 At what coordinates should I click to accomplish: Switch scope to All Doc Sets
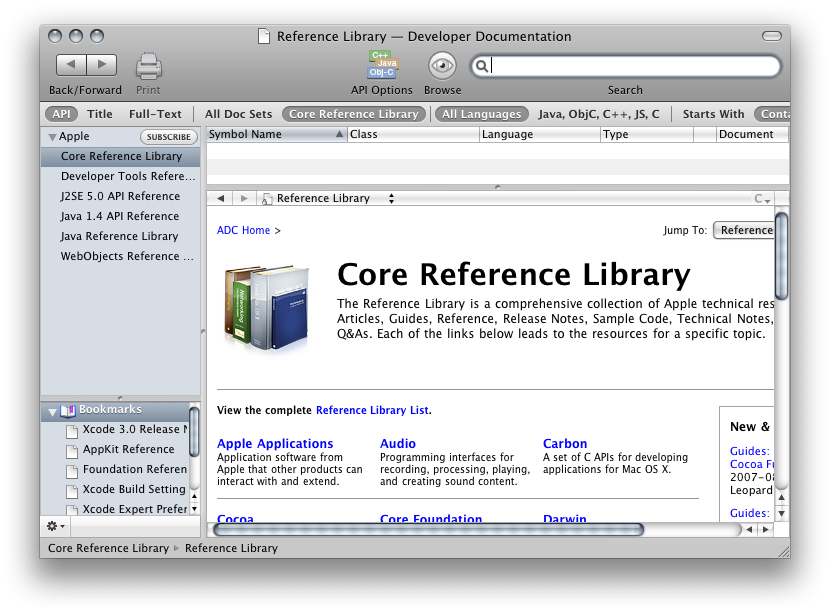[239, 114]
